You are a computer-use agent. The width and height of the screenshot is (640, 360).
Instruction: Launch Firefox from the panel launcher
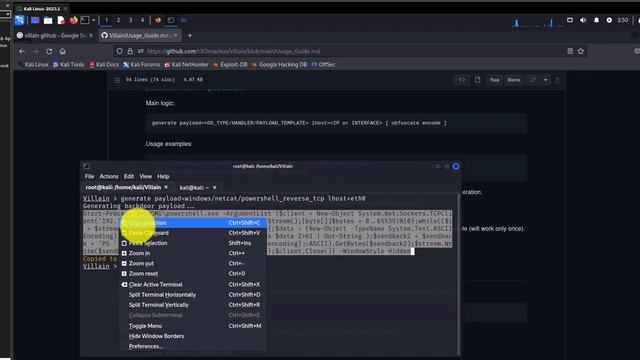pos(73,20)
